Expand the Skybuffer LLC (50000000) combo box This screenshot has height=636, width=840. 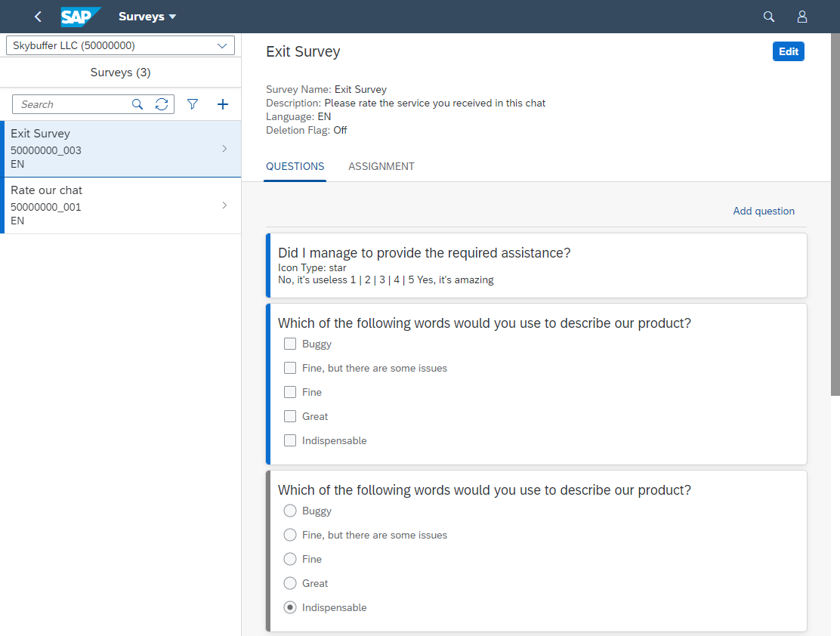pyautogui.click(x=121, y=45)
